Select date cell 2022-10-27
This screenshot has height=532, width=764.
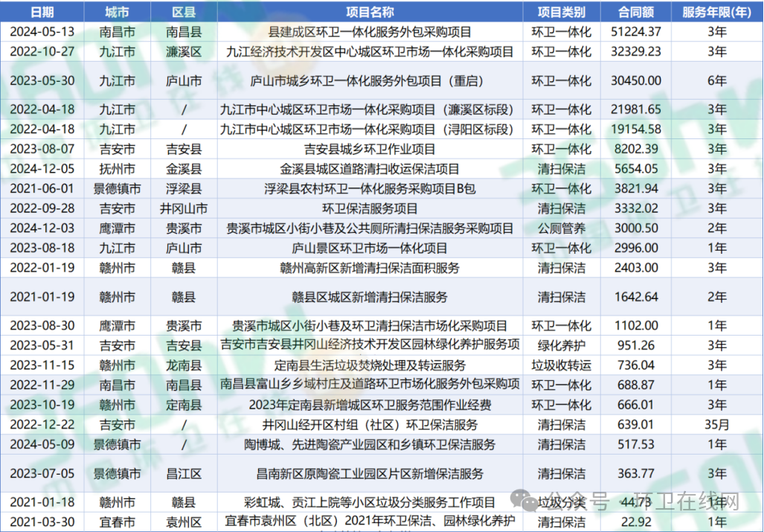click(x=42, y=51)
